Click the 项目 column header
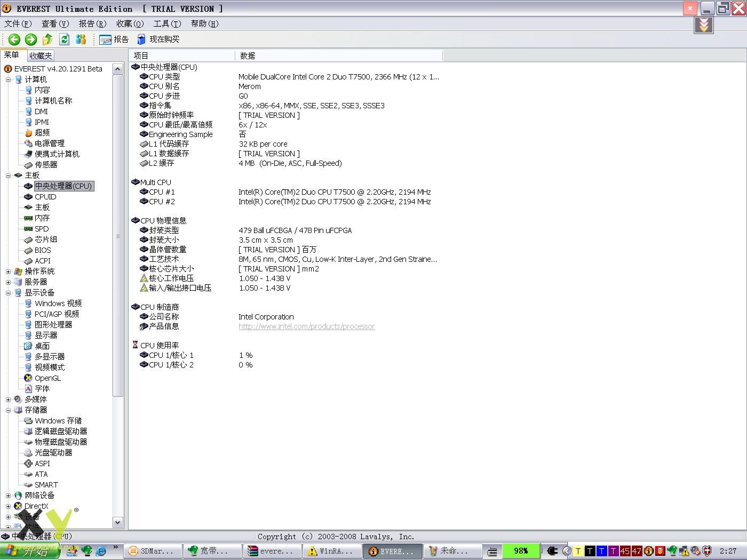Screen dimensions: 747x560 tap(182, 55)
